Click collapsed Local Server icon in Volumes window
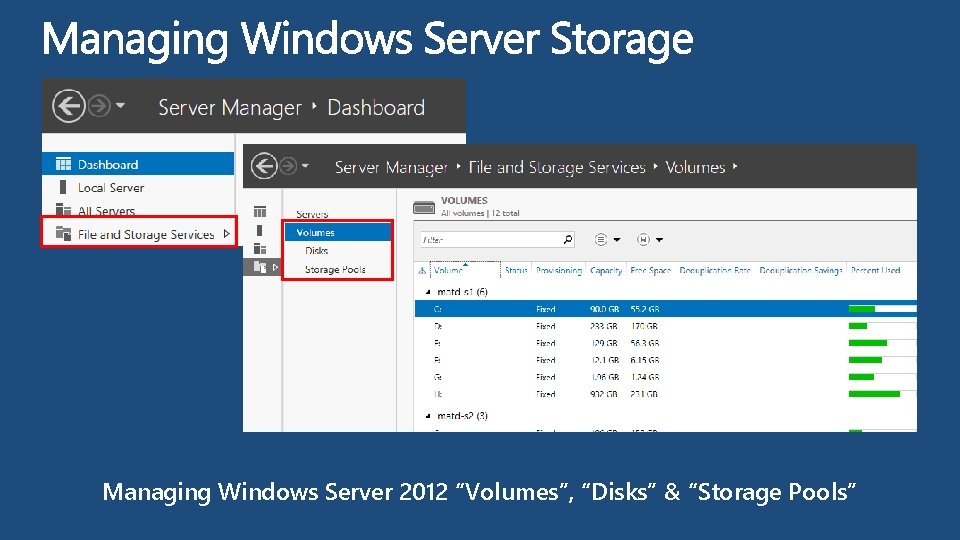The width and height of the screenshot is (960, 540). [x=260, y=230]
